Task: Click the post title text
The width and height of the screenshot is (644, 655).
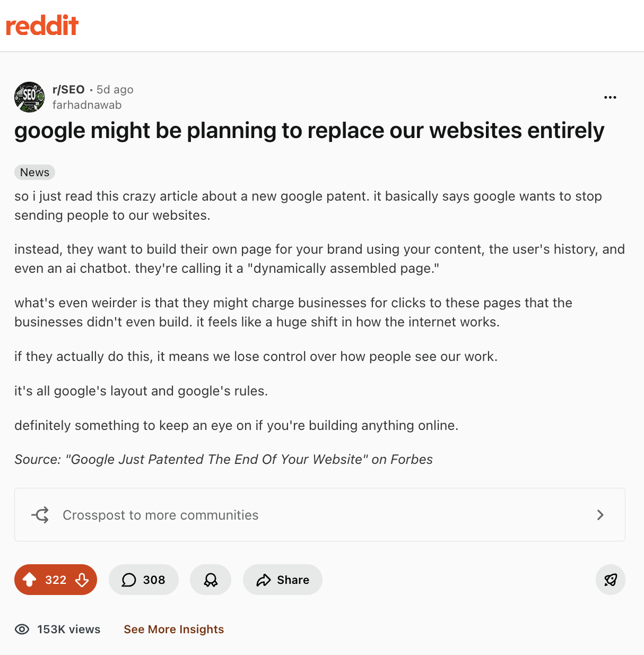Action: tap(309, 131)
